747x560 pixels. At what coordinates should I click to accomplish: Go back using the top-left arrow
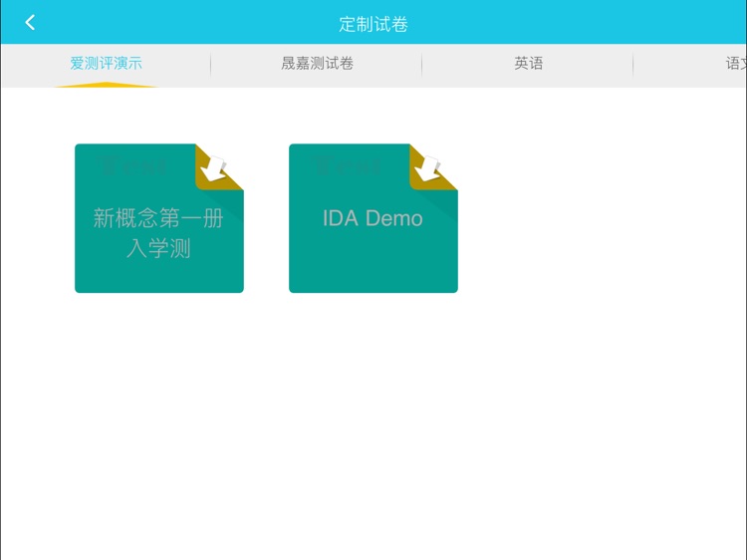(30, 22)
